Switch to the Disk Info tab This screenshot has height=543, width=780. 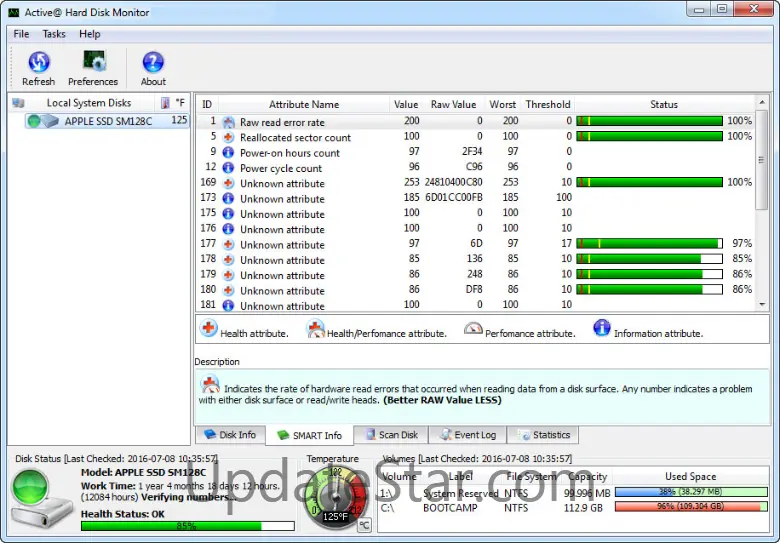click(230, 435)
